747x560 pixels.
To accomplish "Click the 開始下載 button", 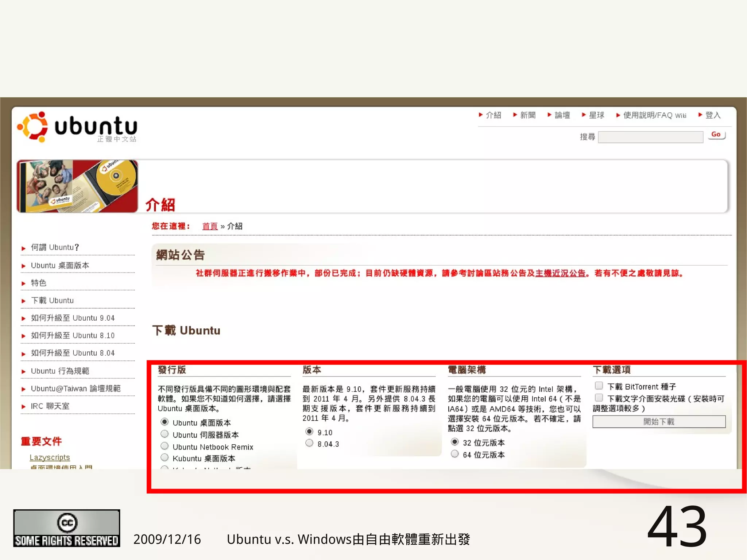I will [659, 422].
